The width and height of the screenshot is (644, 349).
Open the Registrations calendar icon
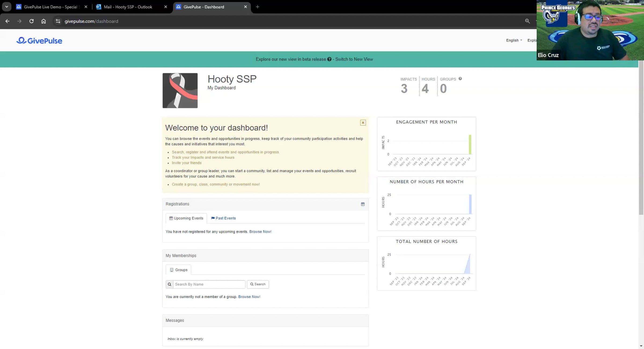[x=363, y=204]
